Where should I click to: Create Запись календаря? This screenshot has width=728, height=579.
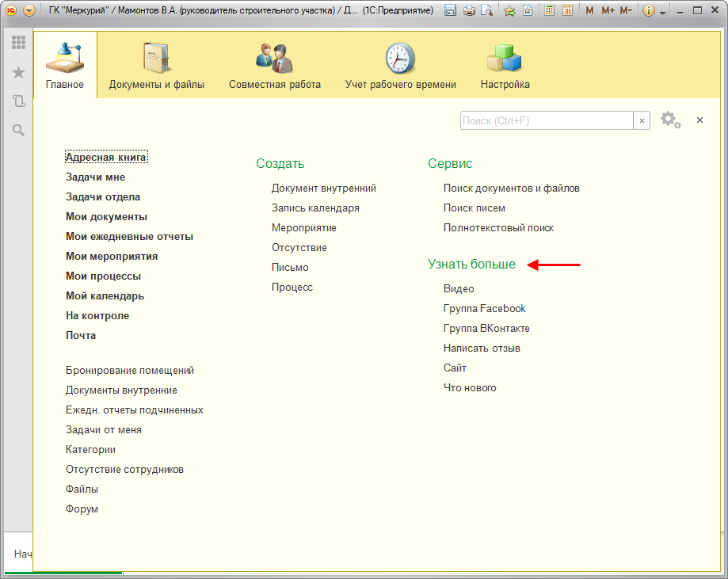coord(315,208)
